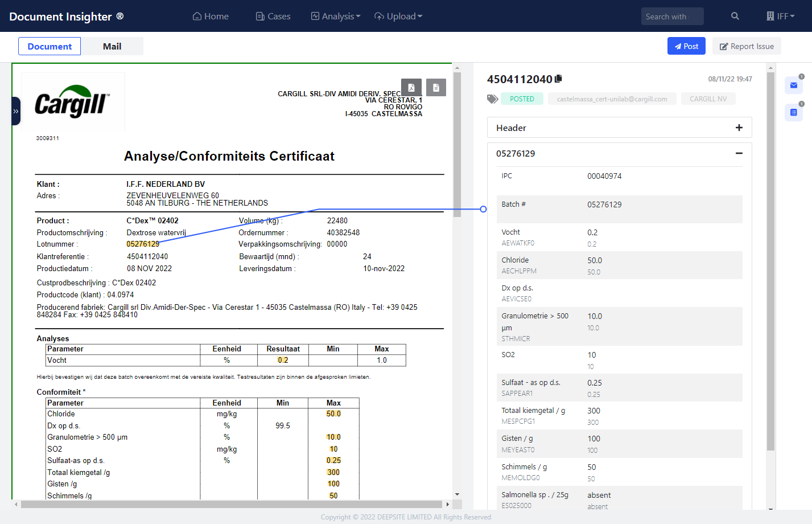Click the search magnifier icon in navbar
The height and width of the screenshot is (524, 812).
point(735,17)
